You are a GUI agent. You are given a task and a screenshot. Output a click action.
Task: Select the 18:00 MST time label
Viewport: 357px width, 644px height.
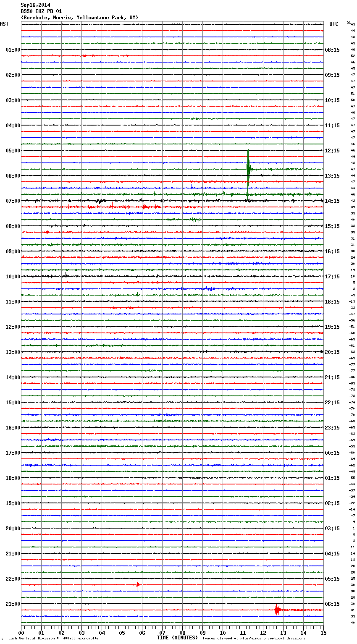[13, 478]
